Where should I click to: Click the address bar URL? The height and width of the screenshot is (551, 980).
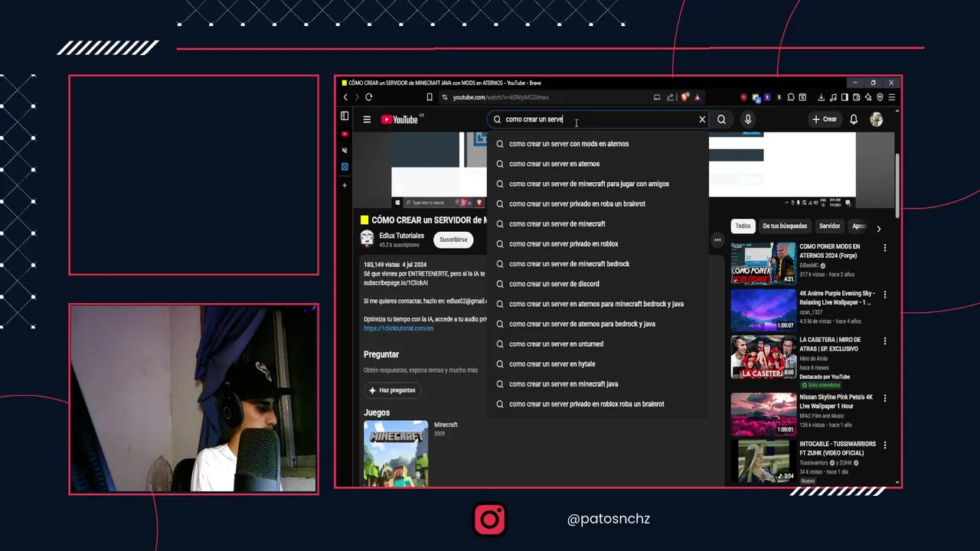pos(501,97)
